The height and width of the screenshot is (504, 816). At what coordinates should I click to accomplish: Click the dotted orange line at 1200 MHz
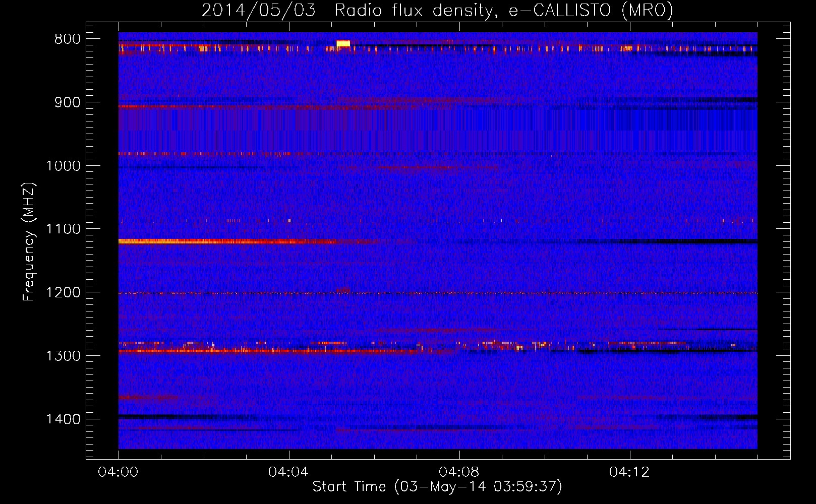[x=438, y=293]
